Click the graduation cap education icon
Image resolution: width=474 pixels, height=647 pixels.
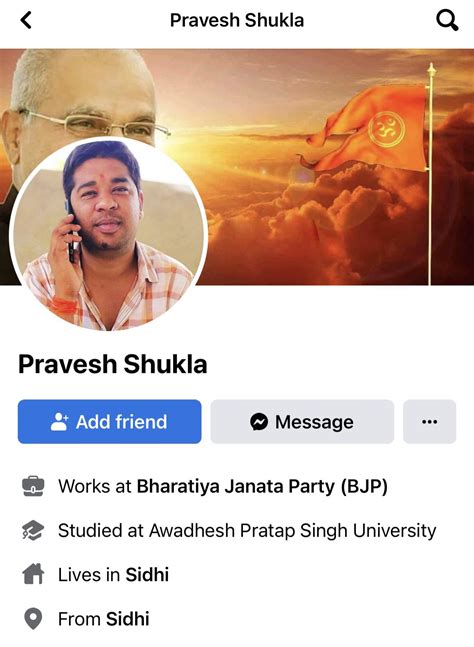(33, 530)
